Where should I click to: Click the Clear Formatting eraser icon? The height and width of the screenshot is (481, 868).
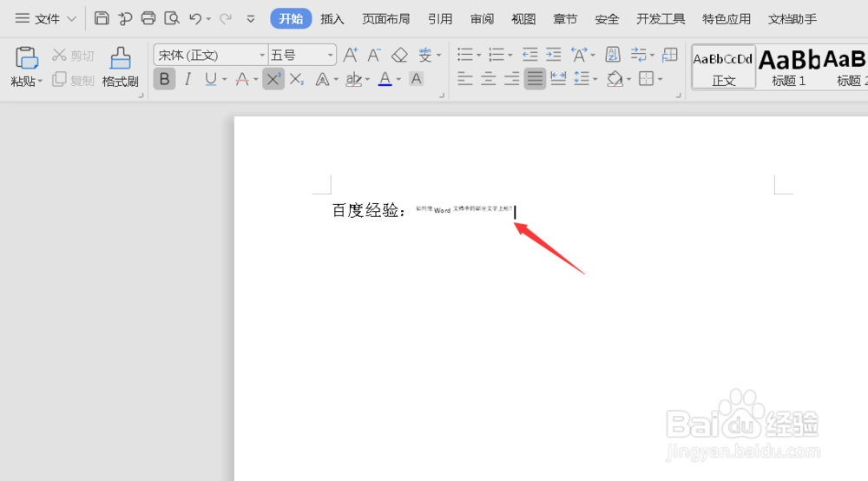399,55
